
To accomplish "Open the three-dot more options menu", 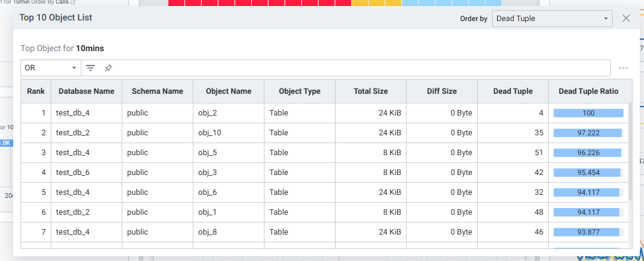I will pos(624,68).
